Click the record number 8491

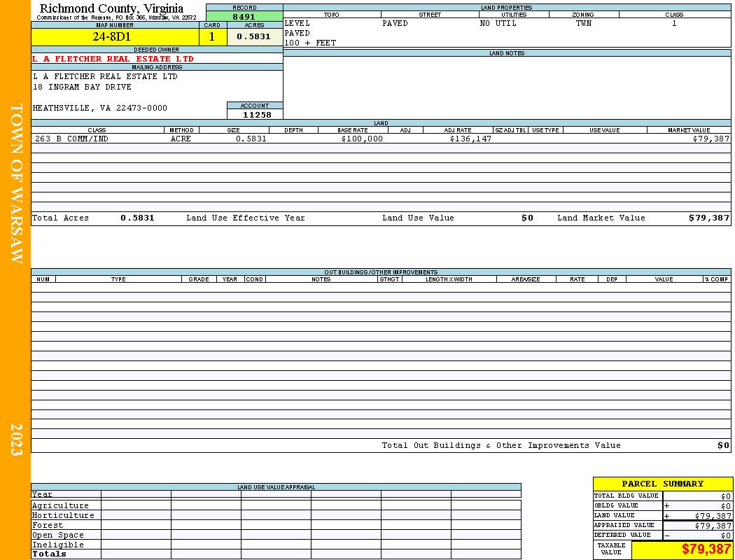click(244, 16)
